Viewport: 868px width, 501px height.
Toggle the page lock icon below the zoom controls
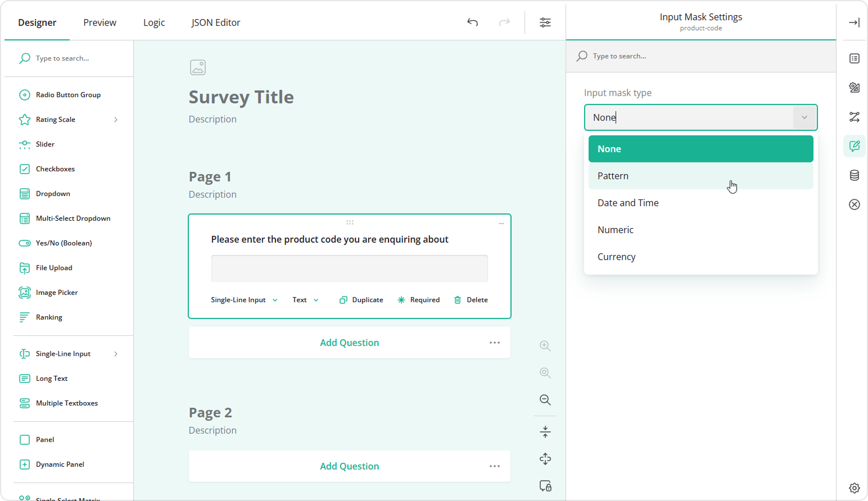click(545, 485)
